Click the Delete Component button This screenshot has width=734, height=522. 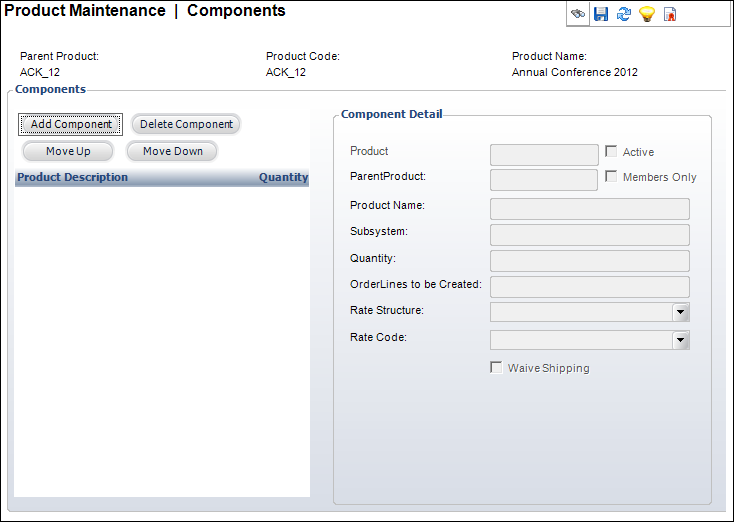186,124
